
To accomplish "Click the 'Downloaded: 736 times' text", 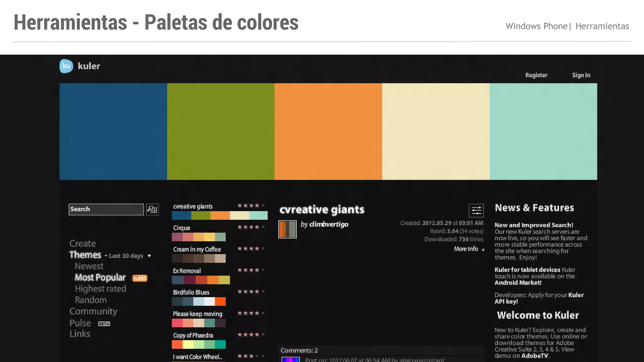I will (x=454, y=239).
